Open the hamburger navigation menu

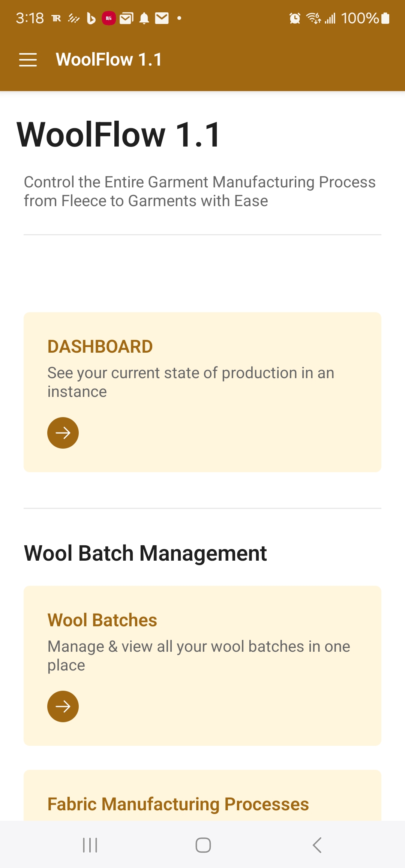click(28, 60)
